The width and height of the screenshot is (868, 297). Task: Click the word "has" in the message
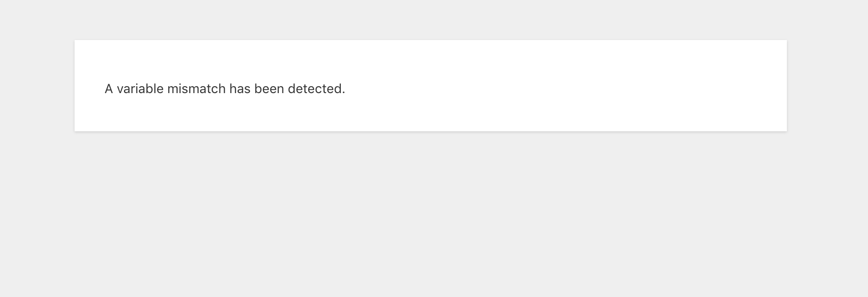[240, 88]
